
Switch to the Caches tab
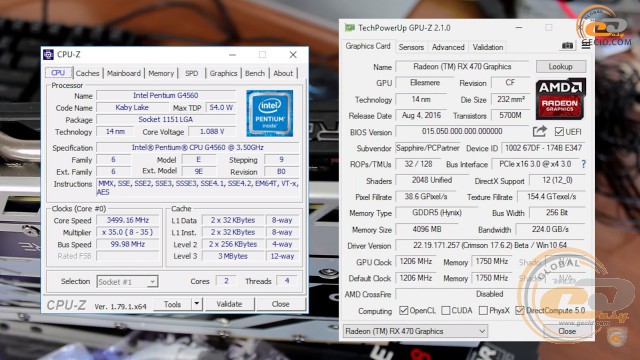point(87,73)
